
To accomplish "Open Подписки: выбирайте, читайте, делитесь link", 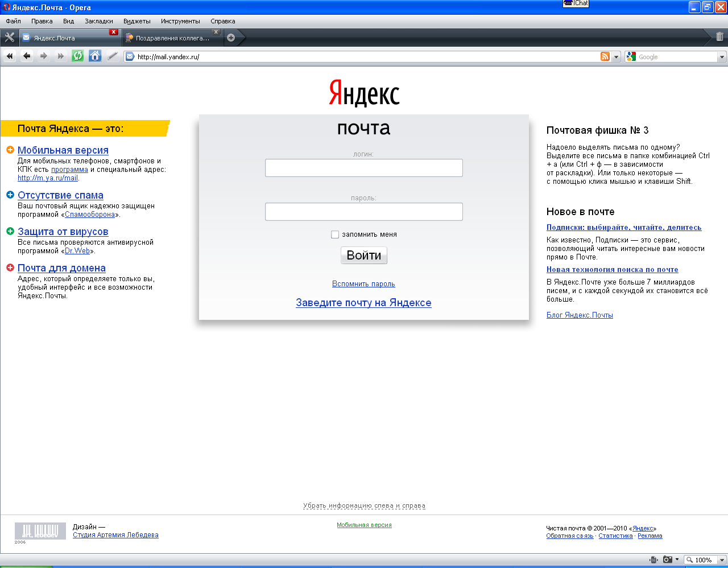I will 624,228.
